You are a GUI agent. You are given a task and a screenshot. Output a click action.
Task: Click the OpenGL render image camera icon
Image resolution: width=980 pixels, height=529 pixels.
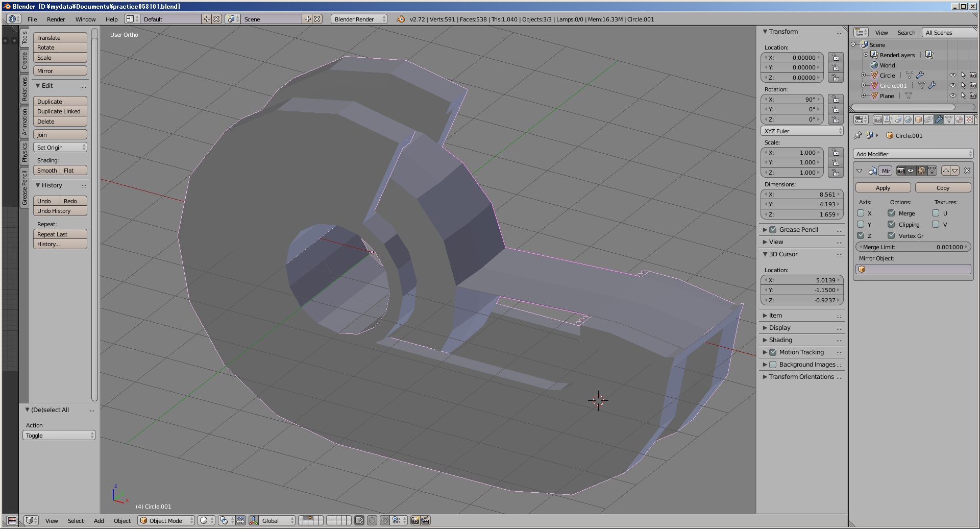[x=415, y=520]
